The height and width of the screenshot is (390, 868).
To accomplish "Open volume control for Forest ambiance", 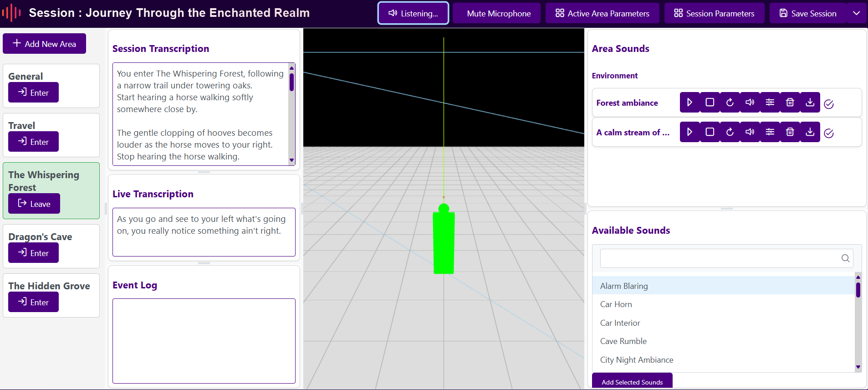I will pyautogui.click(x=750, y=103).
